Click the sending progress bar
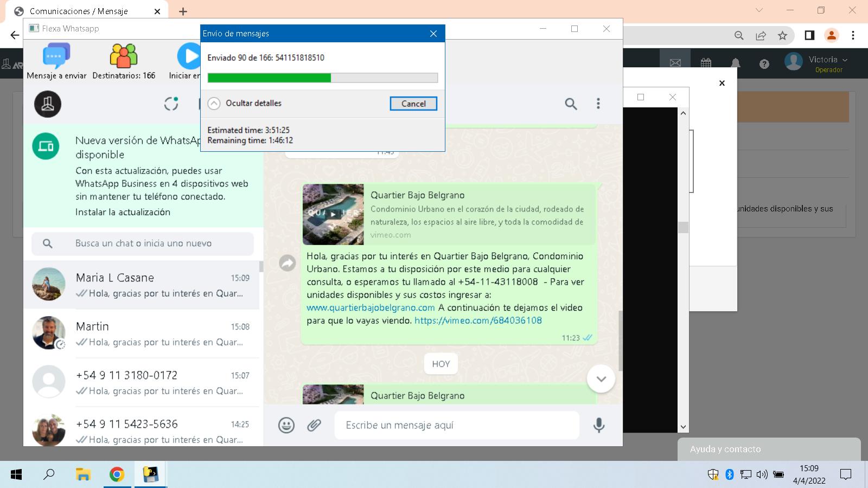The width and height of the screenshot is (868, 488). [x=322, y=78]
